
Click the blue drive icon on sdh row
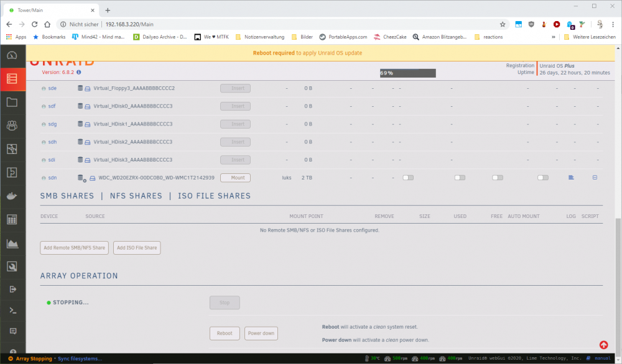click(87, 142)
